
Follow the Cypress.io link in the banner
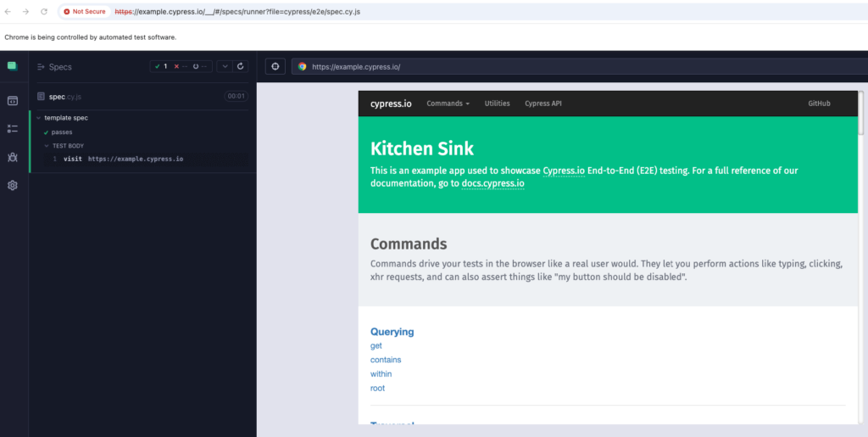point(564,171)
